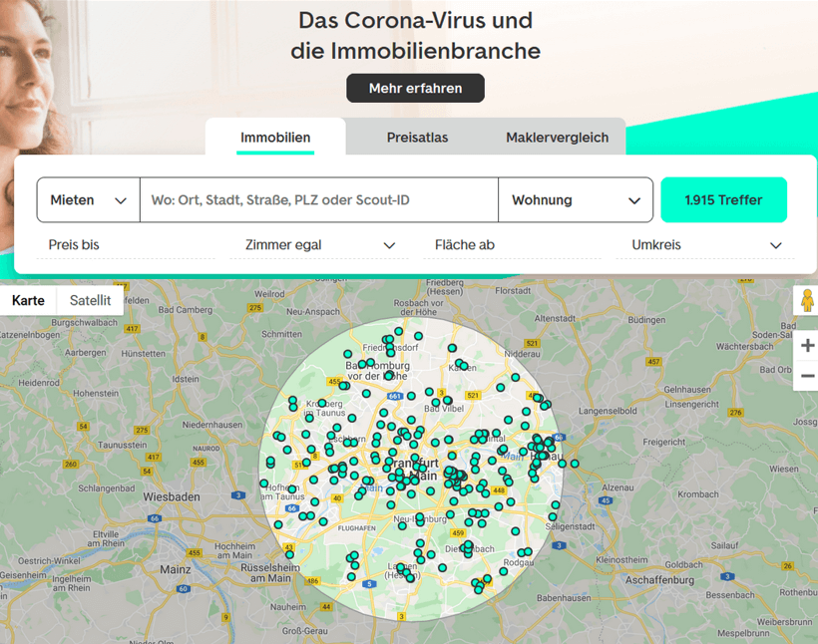Click the Babenhausen map label
This screenshot has width=818, height=644.
(x=564, y=598)
